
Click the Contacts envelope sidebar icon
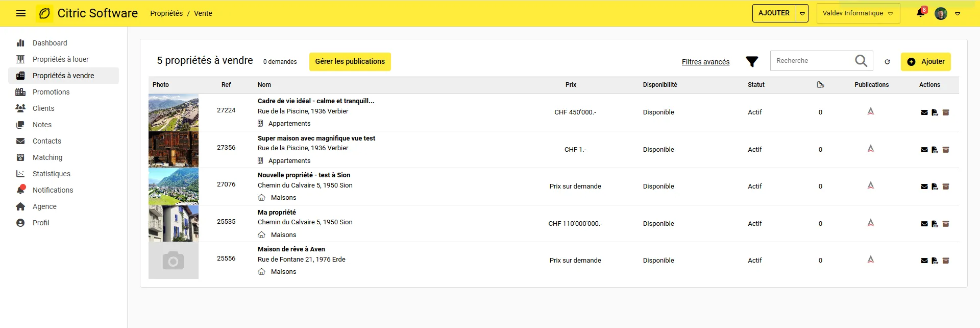[x=20, y=141]
